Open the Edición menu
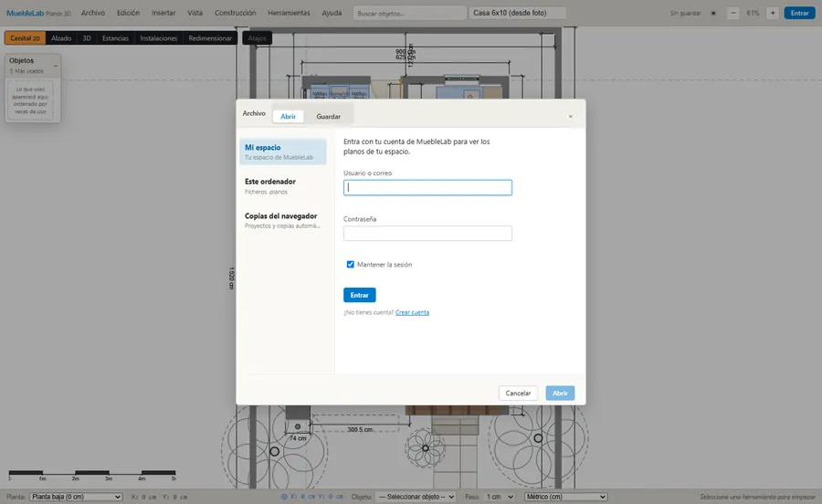 coord(128,13)
